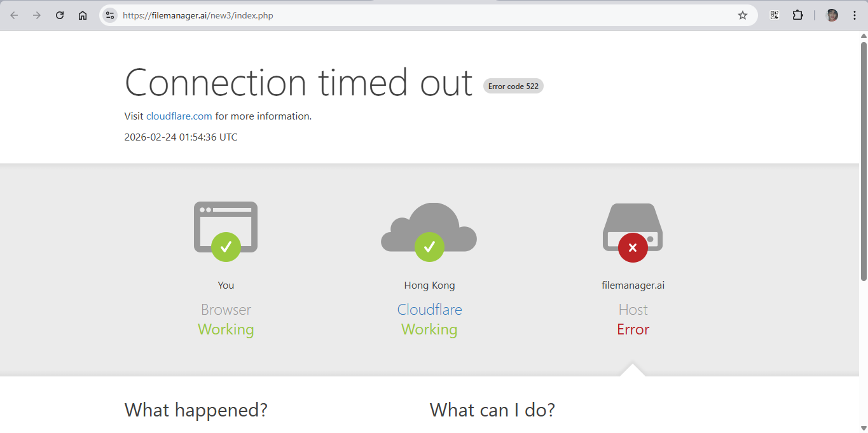Image resolution: width=868 pixels, height=433 pixels.
Task: Open the QR code extension icon
Action: pyautogui.click(x=775, y=15)
